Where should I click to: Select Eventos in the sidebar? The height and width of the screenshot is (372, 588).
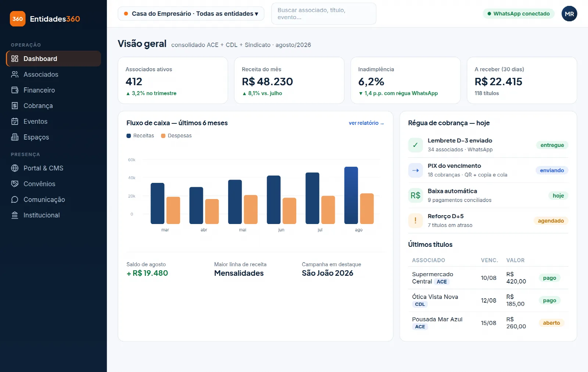coord(54,122)
